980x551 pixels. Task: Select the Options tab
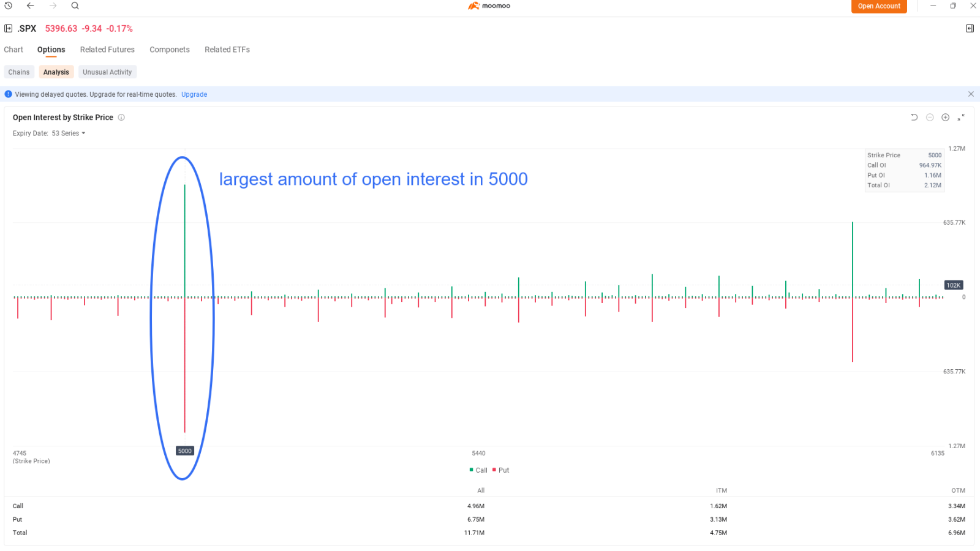pos(51,50)
